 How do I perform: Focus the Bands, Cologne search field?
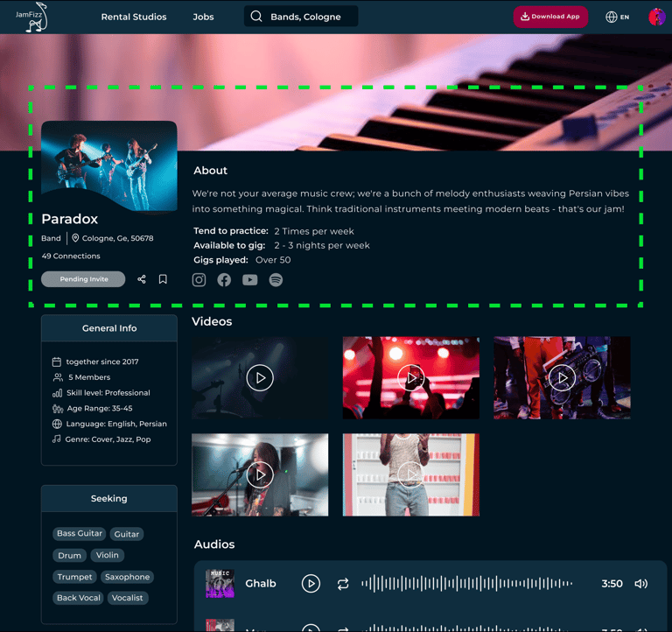pos(301,17)
